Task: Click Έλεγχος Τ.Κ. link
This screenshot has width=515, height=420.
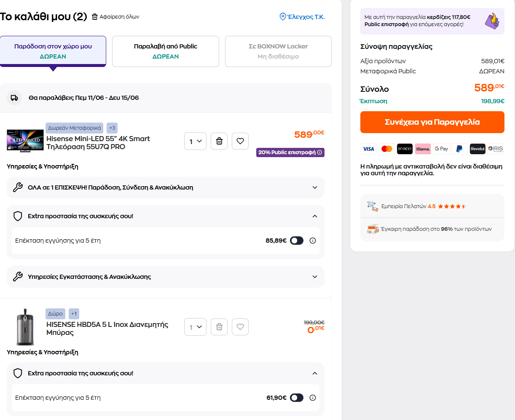Action: pyautogui.click(x=306, y=17)
